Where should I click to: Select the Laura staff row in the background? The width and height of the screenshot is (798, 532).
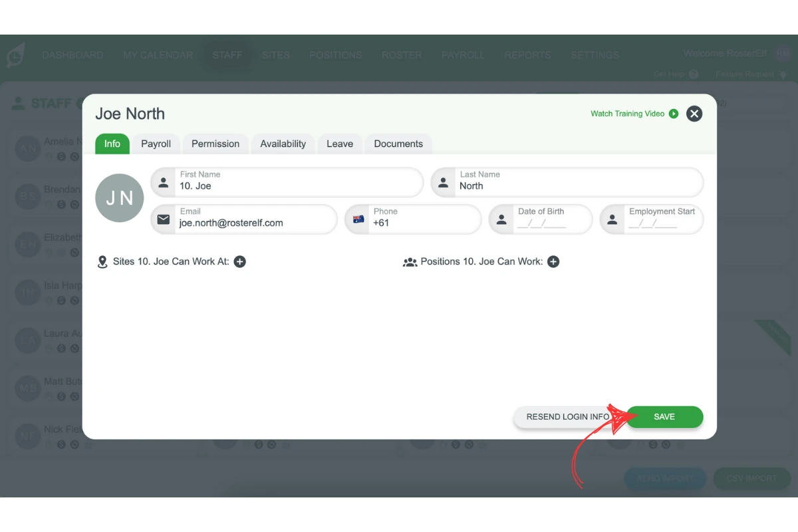(47, 340)
